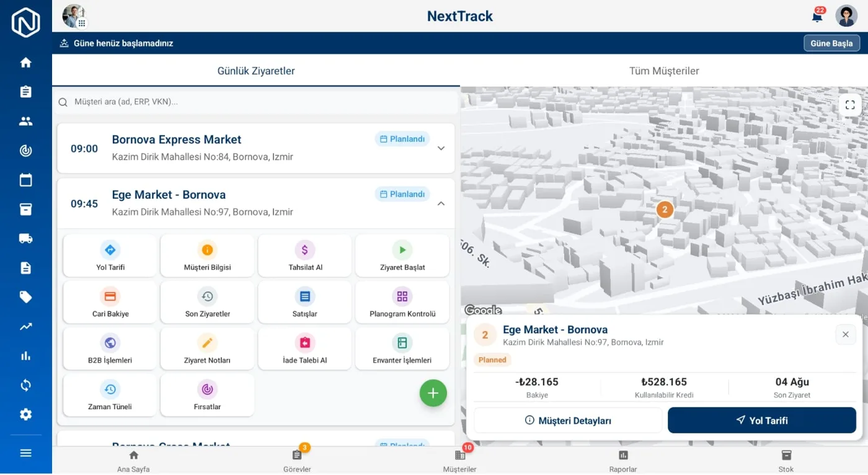Open the Müşteri Bilgisi tile
The width and height of the screenshot is (868, 475).
tap(208, 255)
